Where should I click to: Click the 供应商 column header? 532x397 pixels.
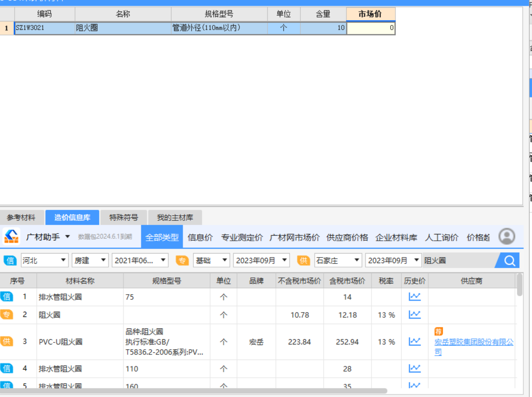click(x=472, y=281)
